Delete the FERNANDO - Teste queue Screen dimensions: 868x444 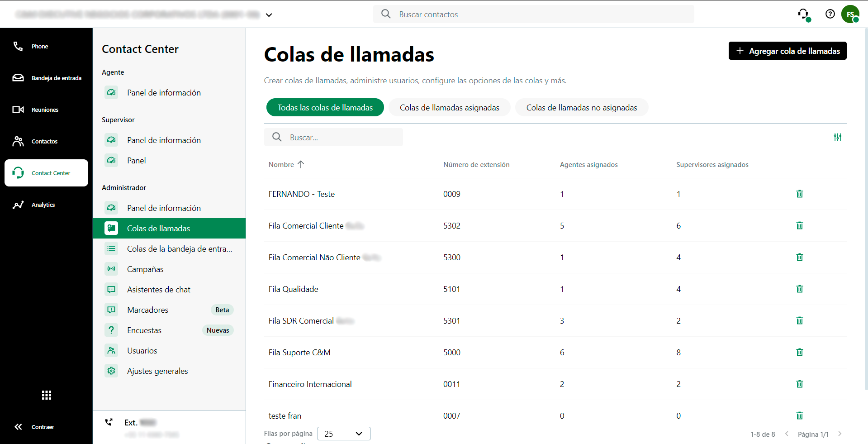(x=799, y=194)
